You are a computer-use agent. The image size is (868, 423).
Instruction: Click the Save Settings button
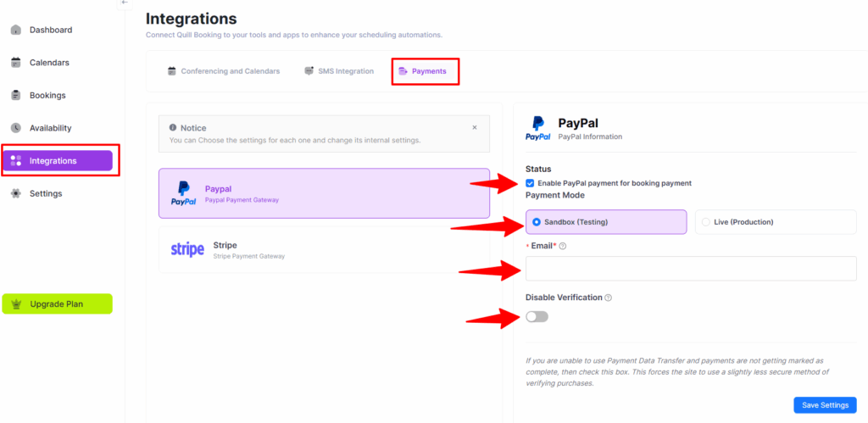click(825, 405)
